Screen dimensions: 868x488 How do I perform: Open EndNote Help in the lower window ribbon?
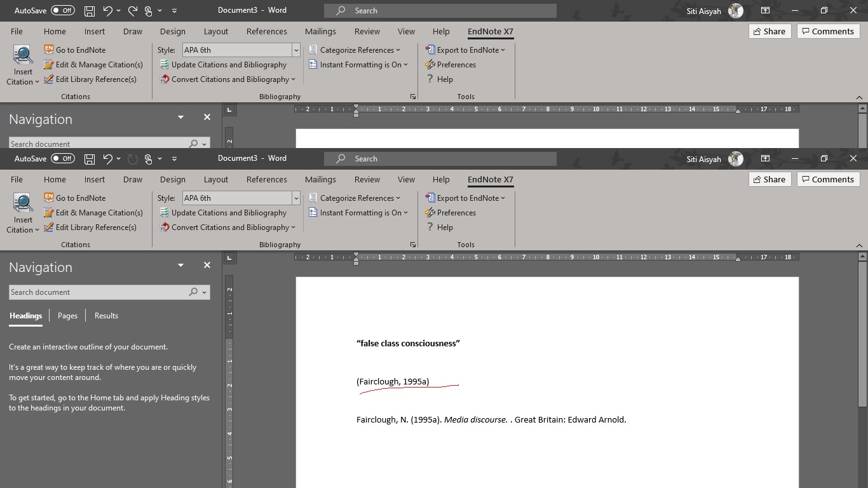(x=439, y=227)
